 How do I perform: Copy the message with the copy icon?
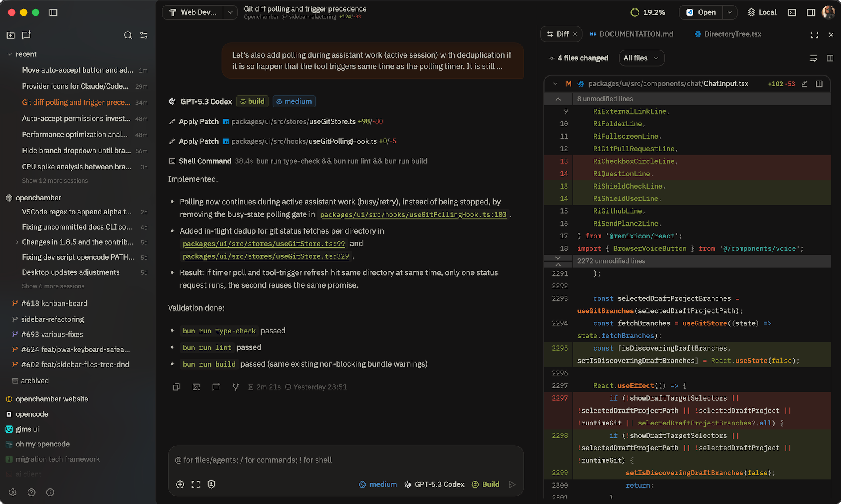point(176,387)
